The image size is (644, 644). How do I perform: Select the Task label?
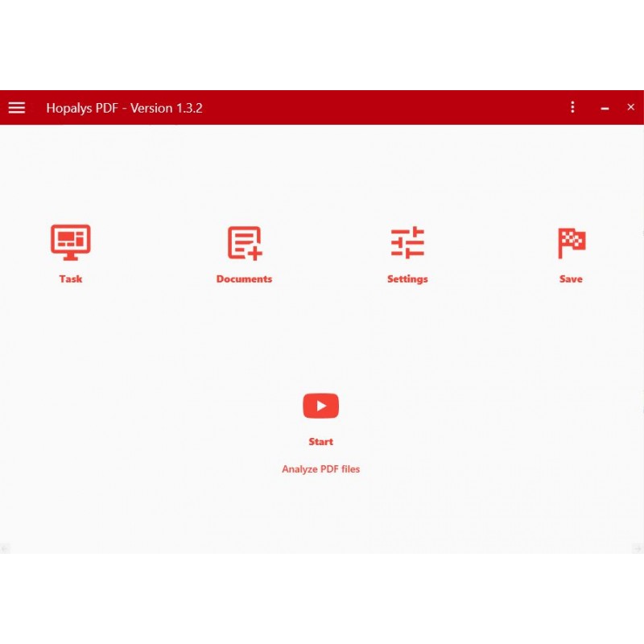tap(71, 279)
